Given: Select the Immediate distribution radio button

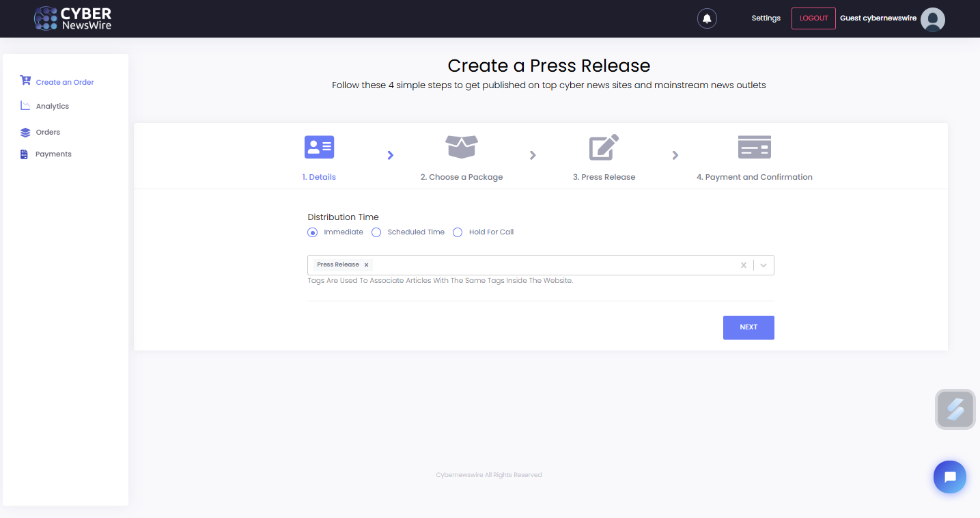Looking at the screenshot, I should click(313, 232).
